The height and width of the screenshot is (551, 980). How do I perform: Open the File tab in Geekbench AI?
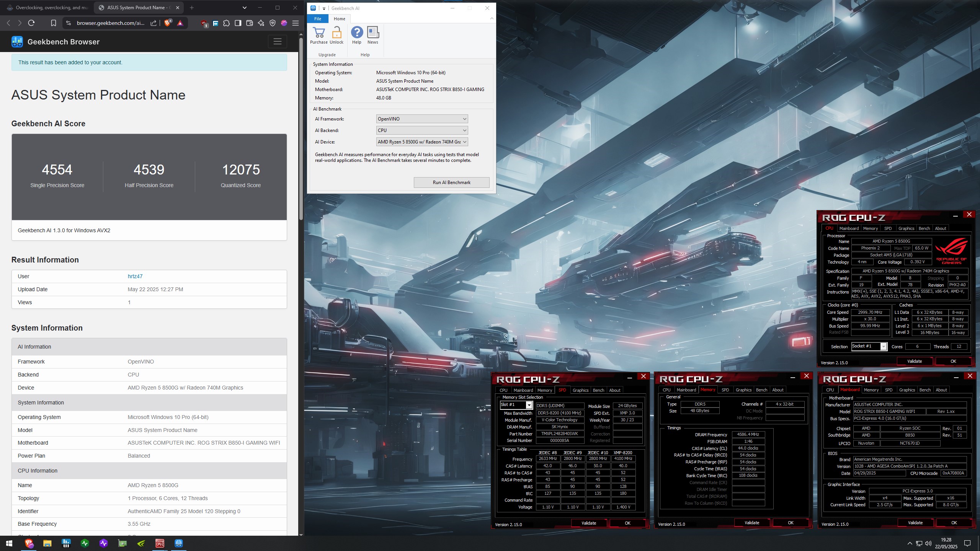pyautogui.click(x=318, y=19)
